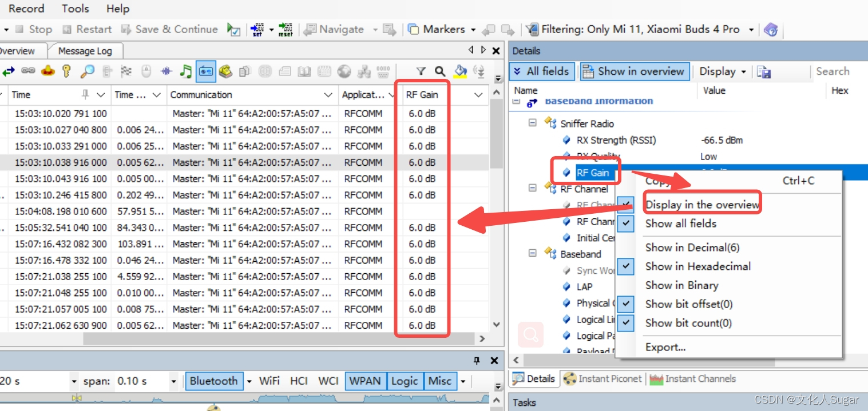Switch to the Instant Piconet tab

coord(604,378)
